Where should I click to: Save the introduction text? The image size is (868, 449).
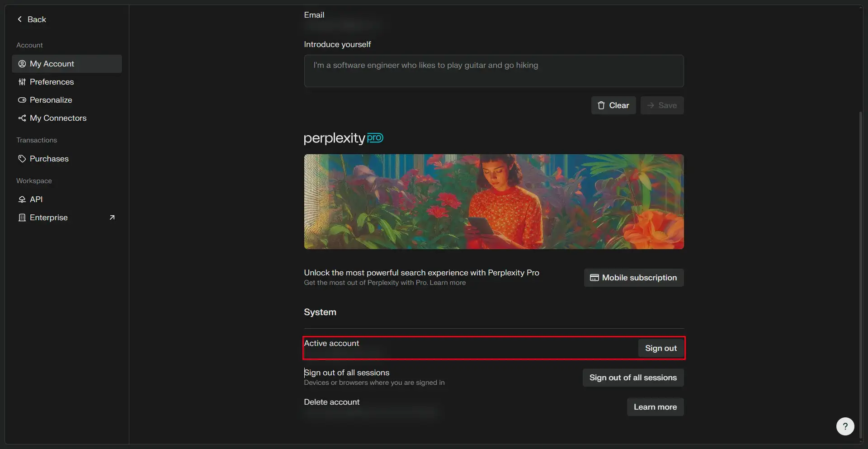(662, 105)
